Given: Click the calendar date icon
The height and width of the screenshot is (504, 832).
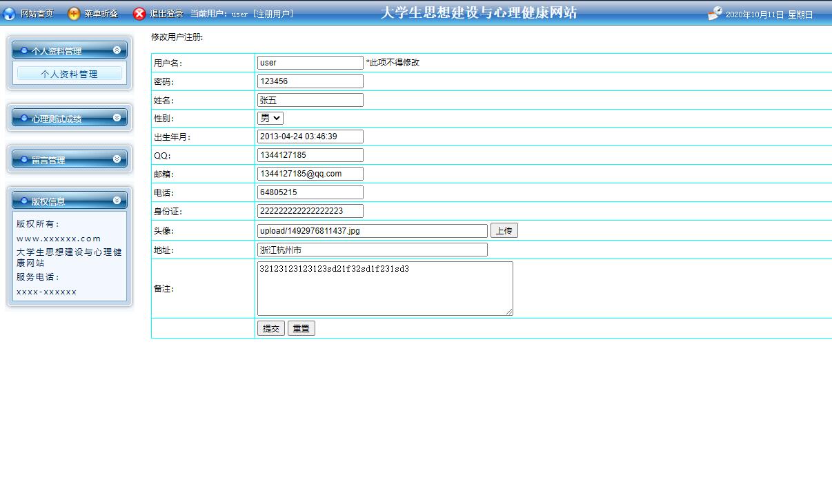Looking at the screenshot, I should tap(715, 13).
